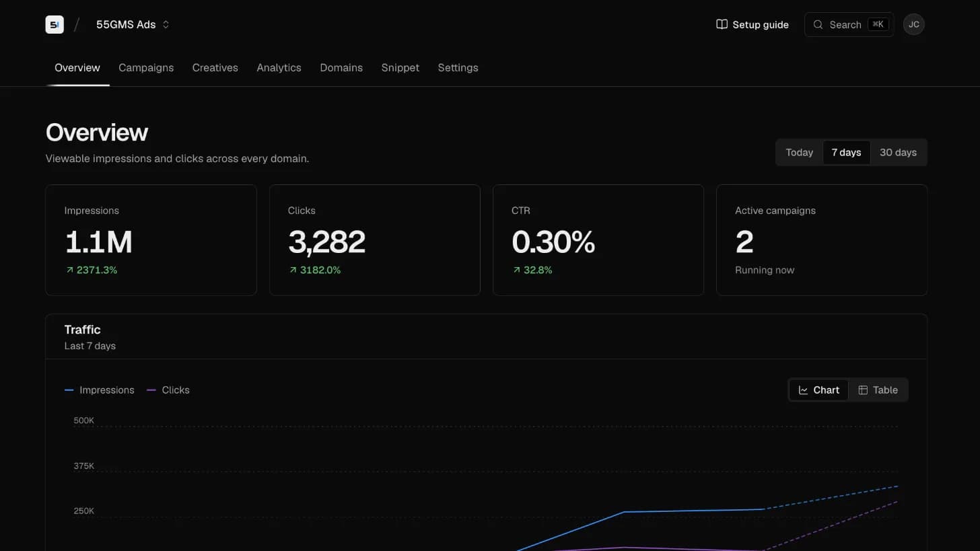Viewport: 980px width, 551px height.
Task: Click the line chart icon
Action: point(803,390)
